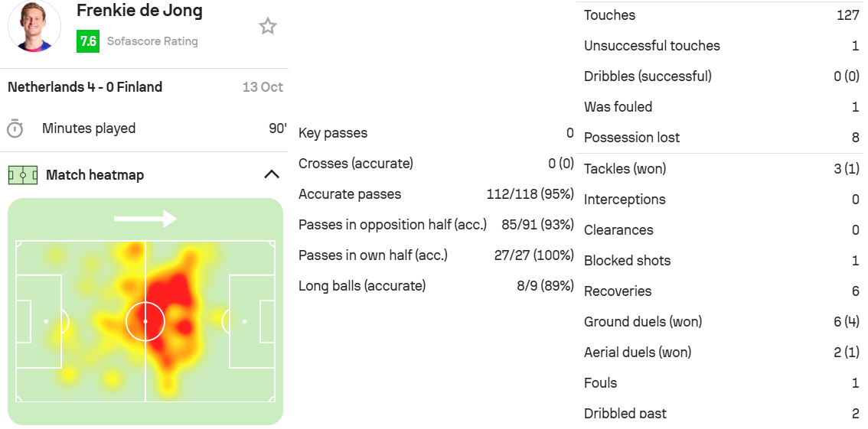Click the favorite star icon
Viewport: 868px width, 429px height.
[x=268, y=27]
